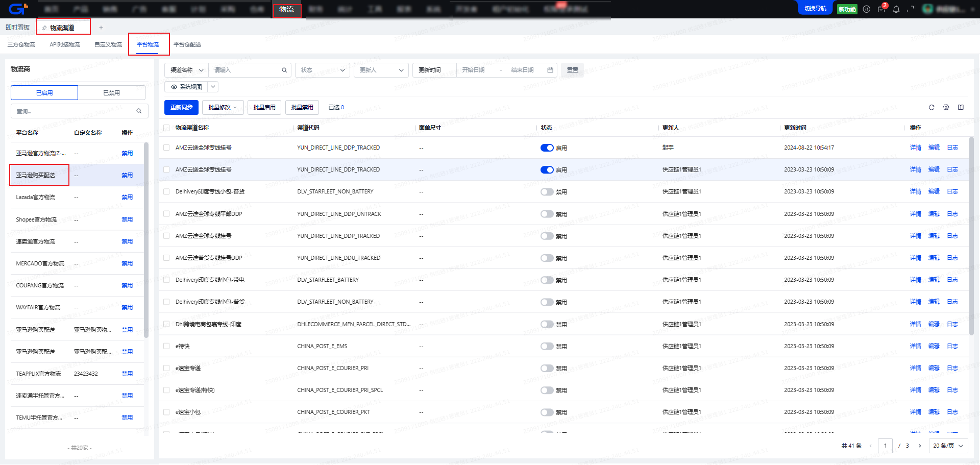Image resolution: width=980 pixels, height=465 pixels.
Task: Open the 20条/页 page size dropdown
Action: [948, 446]
